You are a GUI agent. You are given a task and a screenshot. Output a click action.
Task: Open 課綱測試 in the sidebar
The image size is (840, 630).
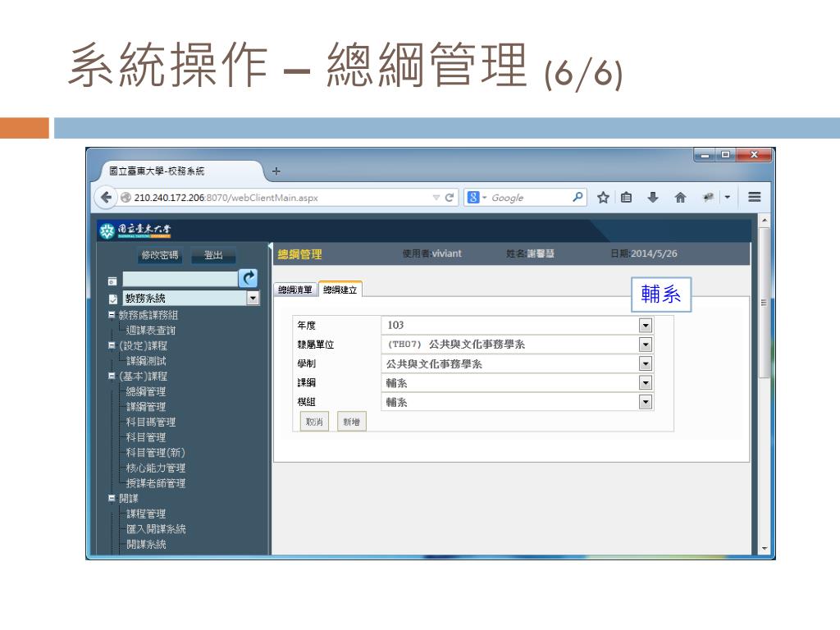tap(146, 361)
